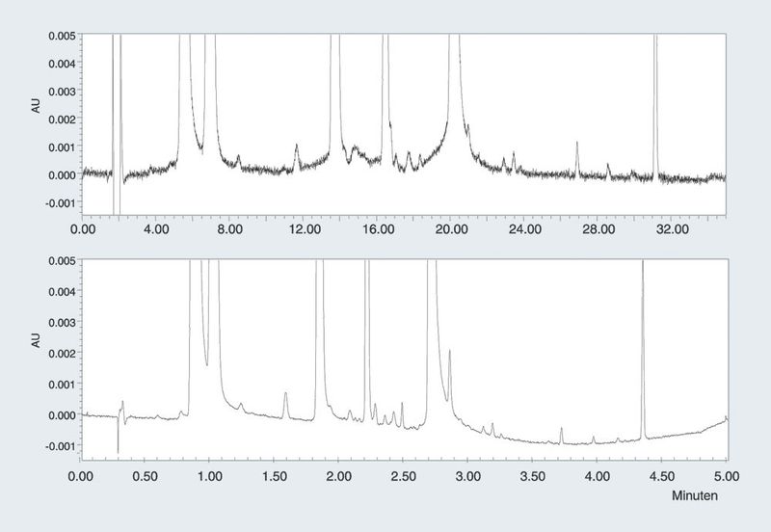Image resolution: width=771 pixels, height=532 pixels.
Task: Select the 2.00 x-axis tick label
Action: coord(339,476)
